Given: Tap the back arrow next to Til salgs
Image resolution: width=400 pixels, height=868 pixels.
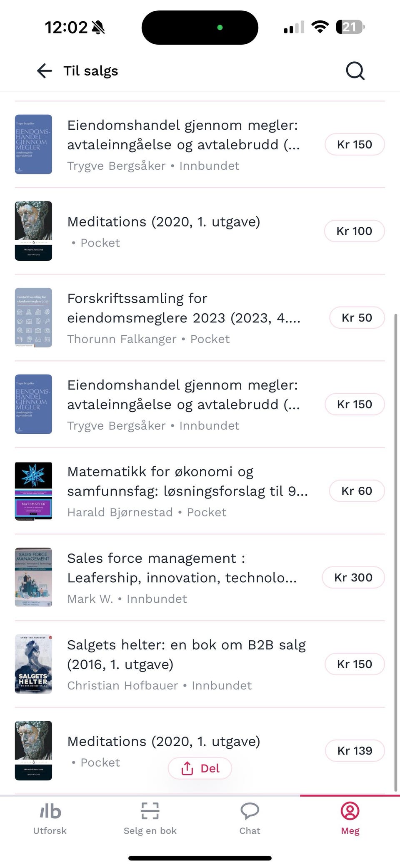Looking at the screenshot, I should point(45,71).
